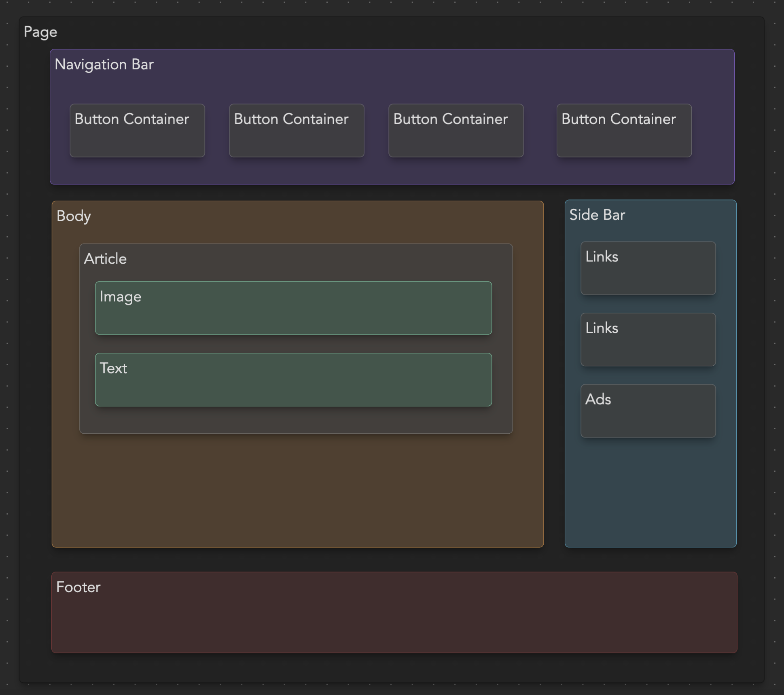
Task: Select the red Footer container
Action: tap(394, 619)
